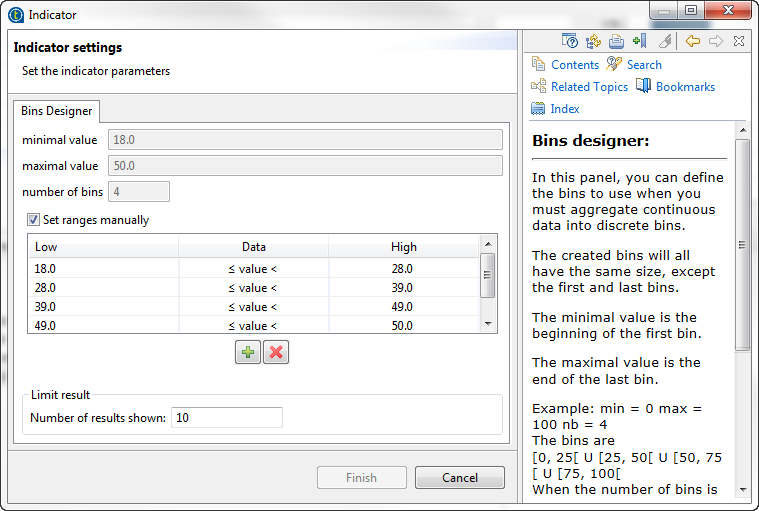759x511 pixels.
Task: Go back with the yellow left arrow
Action: click(x=693, y=41)
